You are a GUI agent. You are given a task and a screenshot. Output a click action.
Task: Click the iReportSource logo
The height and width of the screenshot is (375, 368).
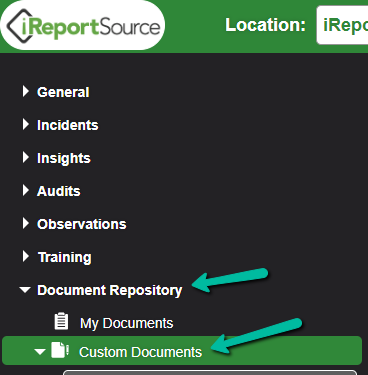[83, 25]
